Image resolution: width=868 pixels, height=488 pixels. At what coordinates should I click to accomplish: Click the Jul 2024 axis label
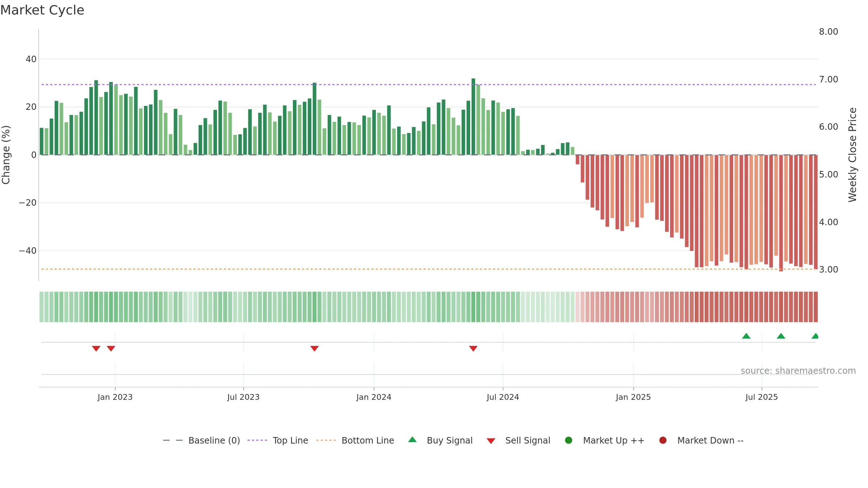tap(503, 397)
